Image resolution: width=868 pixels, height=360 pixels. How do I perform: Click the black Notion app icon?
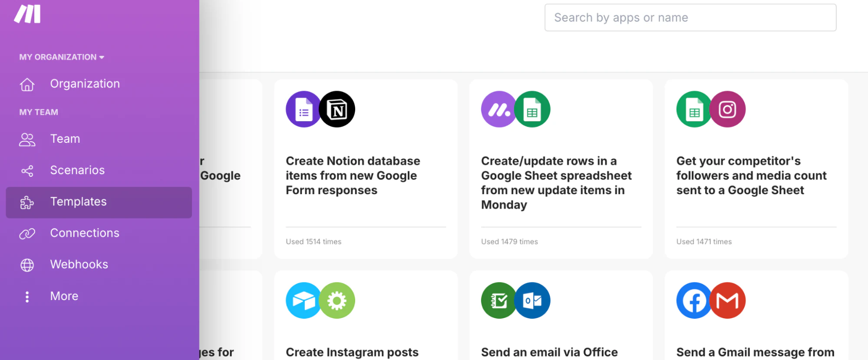click(x=337, y=109)
